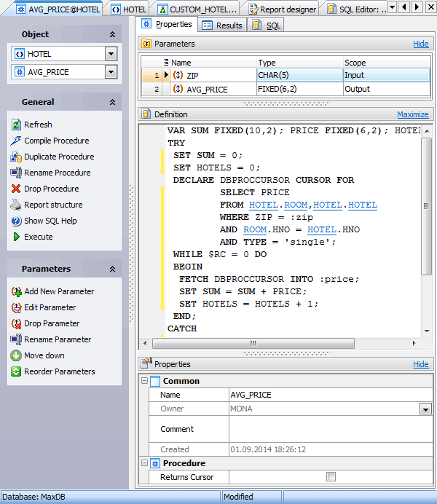437x504 pixels.
Task: Open Show SQL Help icon
Action: point(17,221)
